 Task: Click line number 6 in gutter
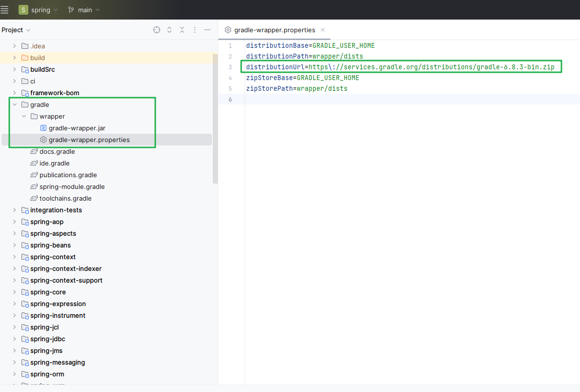[x=230, y=99]
